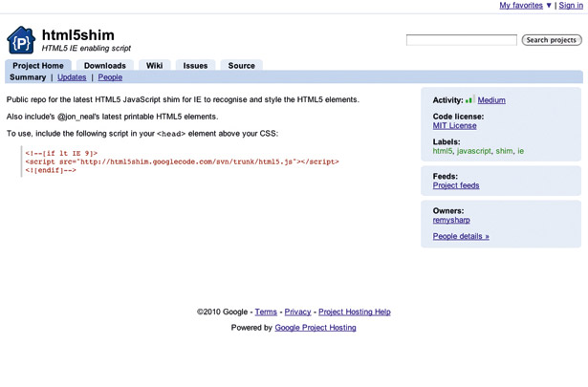
Task: Click the 'Owners:' heading text
Action: coord(448,210)
